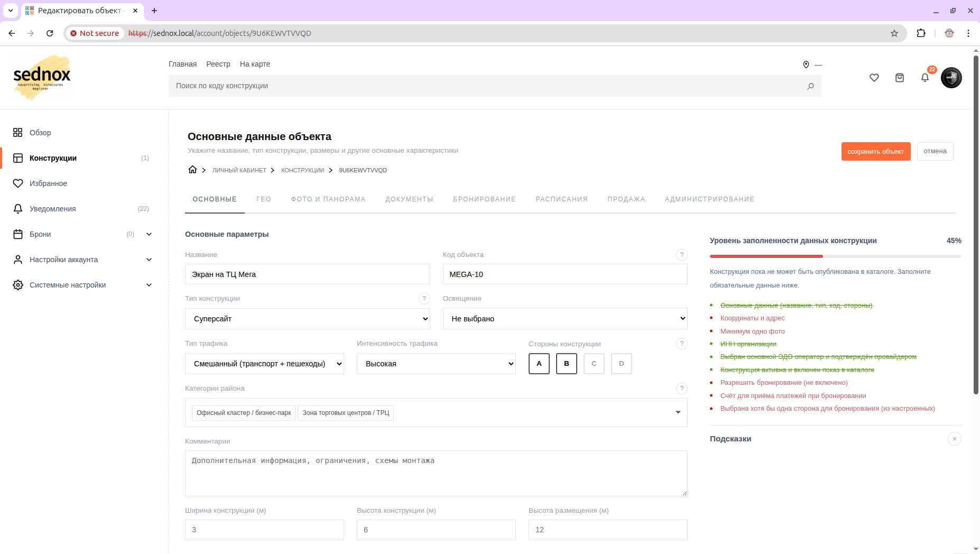Open help for Категории района
Screen dimensions: 980x554
(x=682, y=389)
